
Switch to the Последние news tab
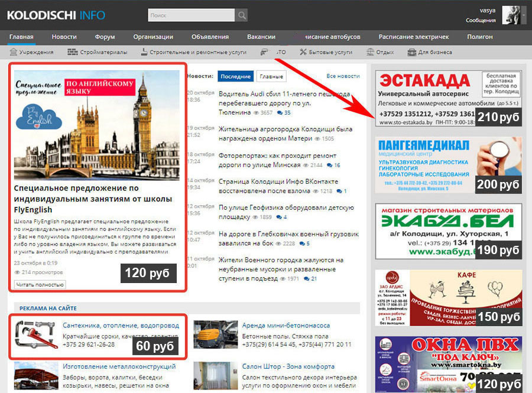(235, 76)
